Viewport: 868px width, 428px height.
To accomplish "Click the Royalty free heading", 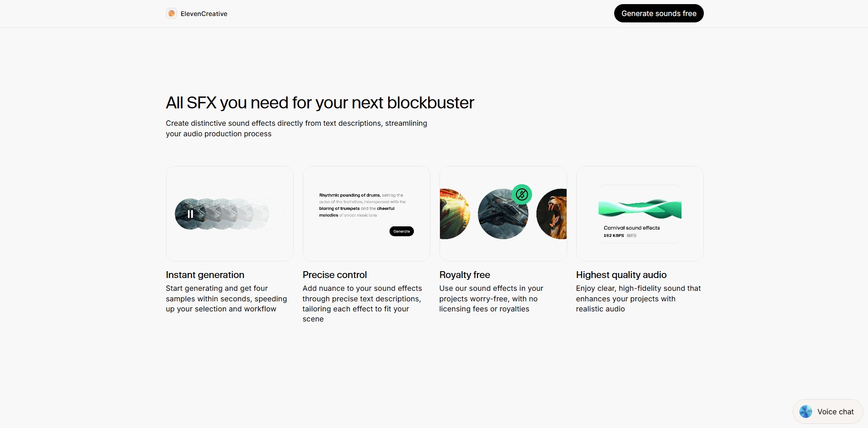I will click(x=464, y=275).
